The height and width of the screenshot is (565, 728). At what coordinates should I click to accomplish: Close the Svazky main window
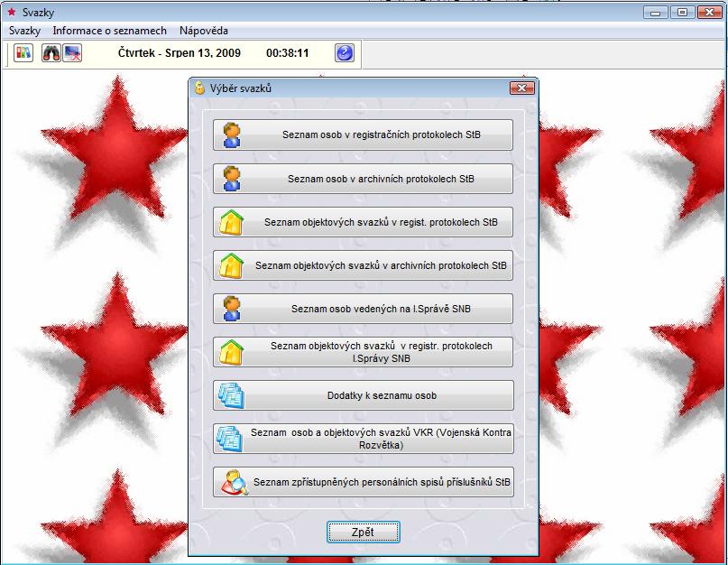click(709, 13)
